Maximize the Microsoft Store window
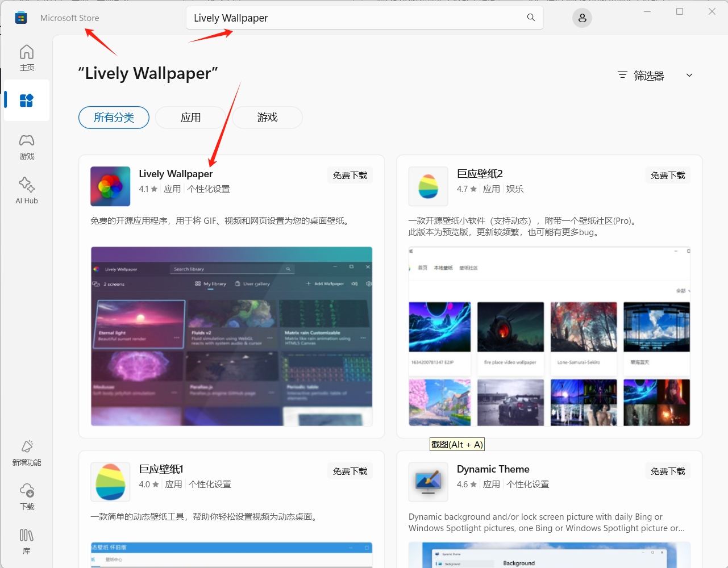Image resolution: width=728 pixels, height=568 pixels. [x=680, y=11]
